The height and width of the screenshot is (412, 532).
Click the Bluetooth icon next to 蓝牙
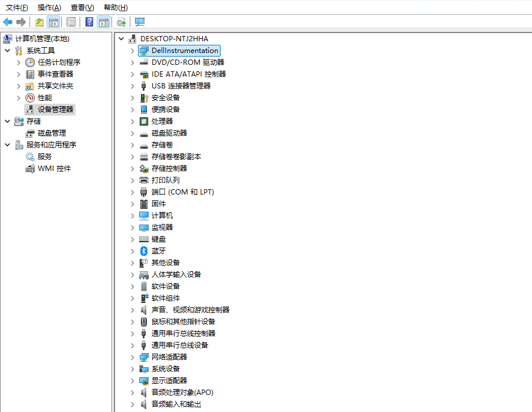coord(144,251)
